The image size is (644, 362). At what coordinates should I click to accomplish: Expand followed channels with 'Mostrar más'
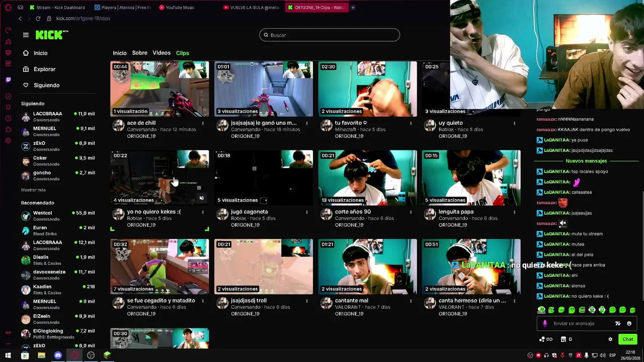pos(33,190)
